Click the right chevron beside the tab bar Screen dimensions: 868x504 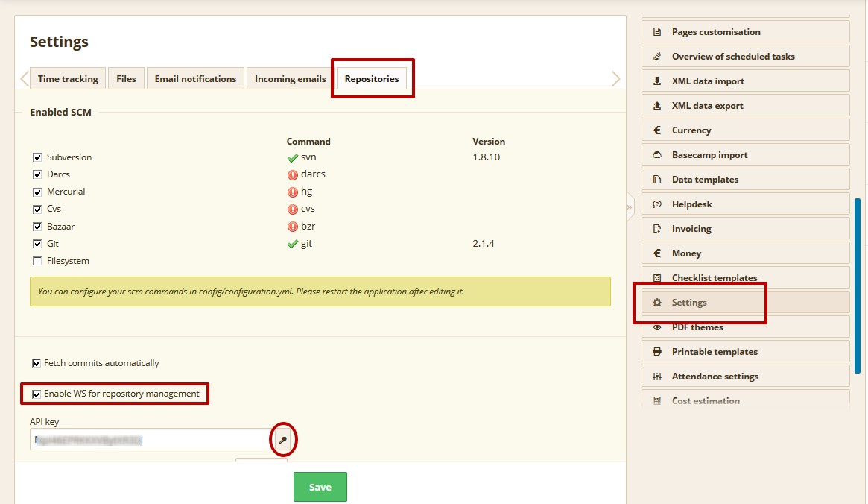616,78
